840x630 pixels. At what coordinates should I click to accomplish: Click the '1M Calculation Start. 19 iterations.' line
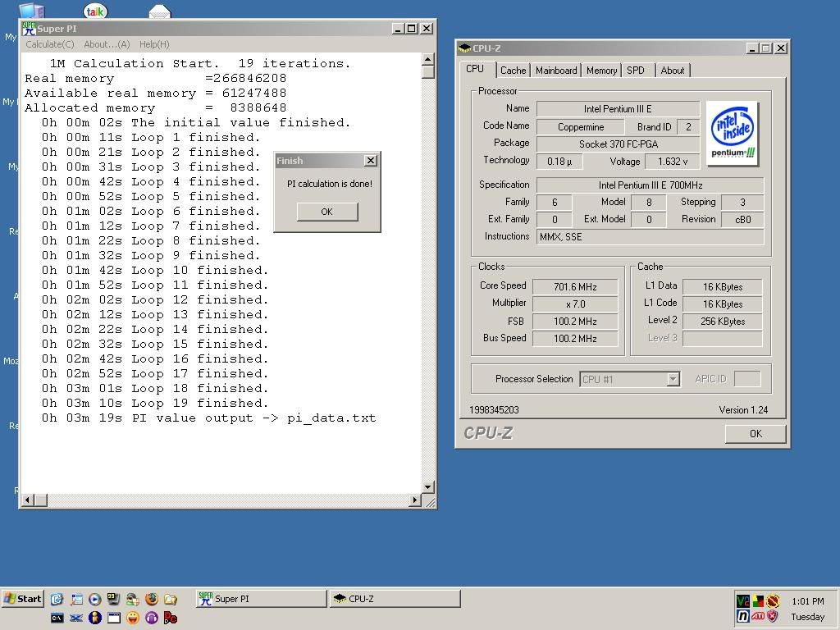point(200,63)
